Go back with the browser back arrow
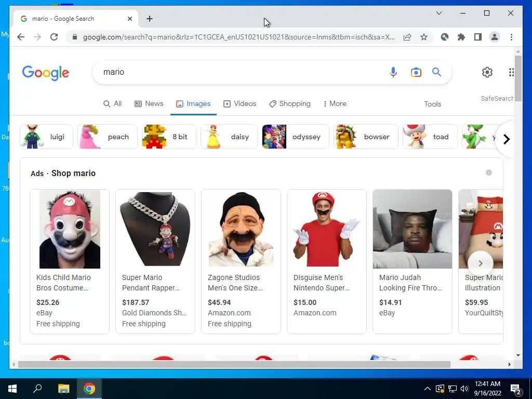This screenshot has width=532, height=399. click(x=21, y=37)
